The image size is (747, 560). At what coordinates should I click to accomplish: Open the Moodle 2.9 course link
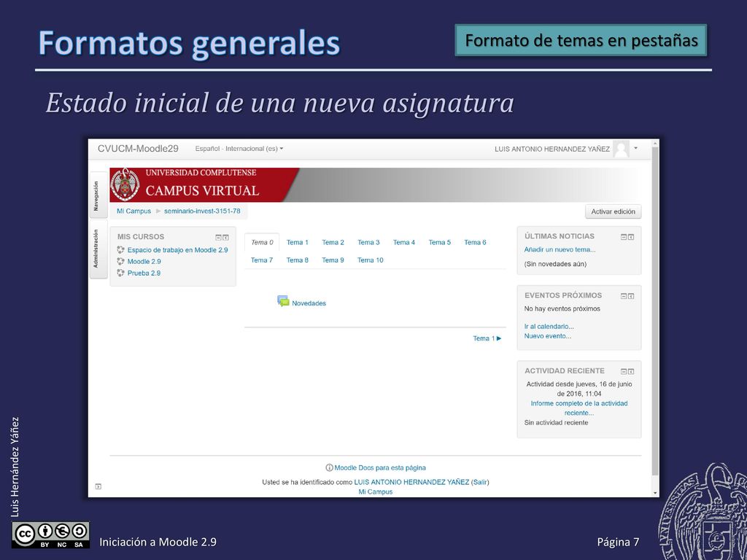tap(144, 262)
